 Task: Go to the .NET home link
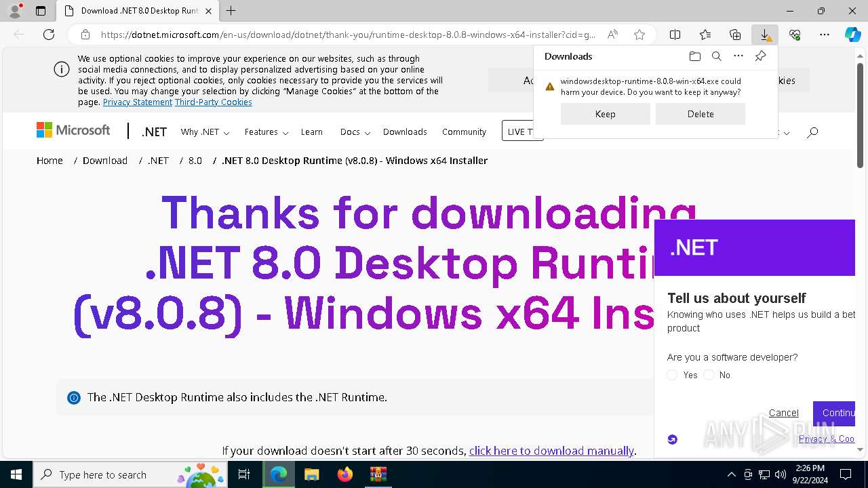pyautogui.click(x=154, y=132)
